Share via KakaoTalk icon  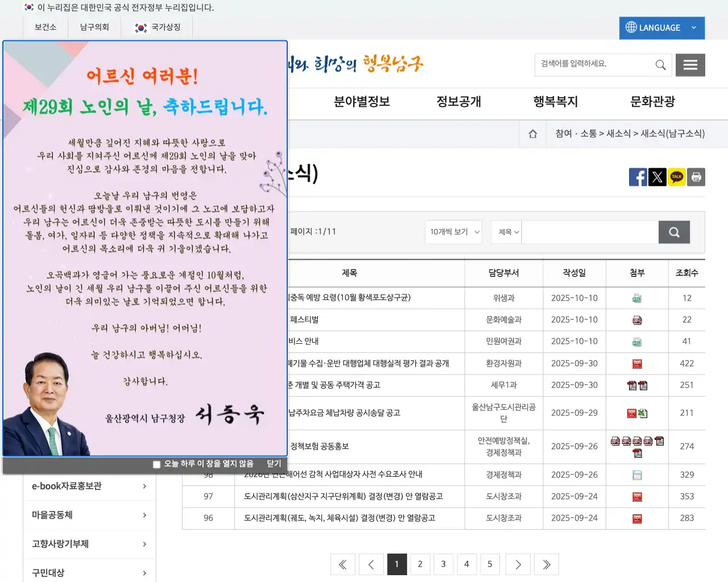point(677,177)
